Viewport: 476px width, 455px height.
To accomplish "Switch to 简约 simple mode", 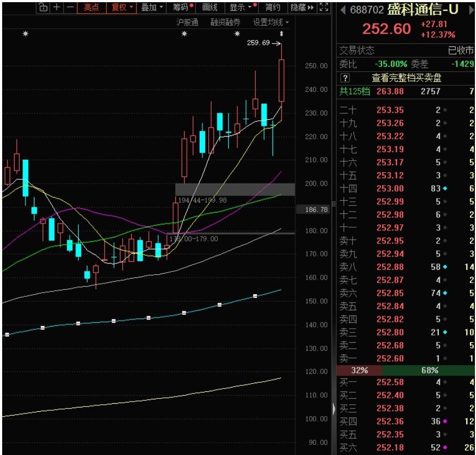I will [x=273, y=7].
